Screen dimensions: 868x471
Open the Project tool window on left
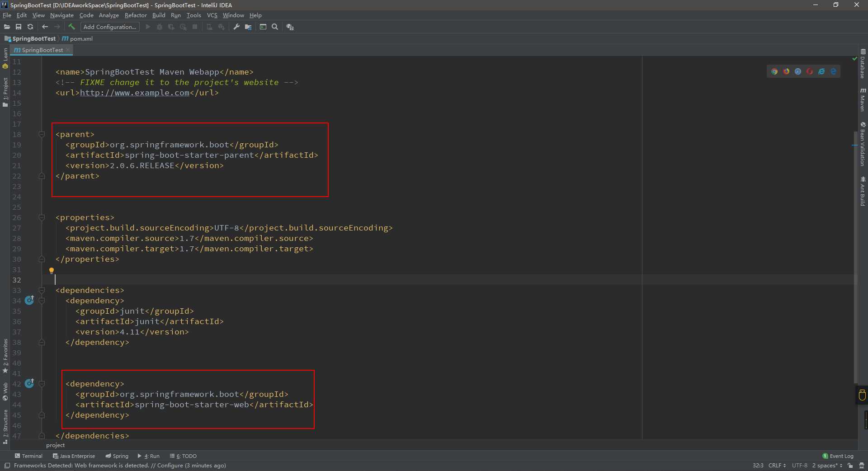pyautogui.click(x=5, y=92)
